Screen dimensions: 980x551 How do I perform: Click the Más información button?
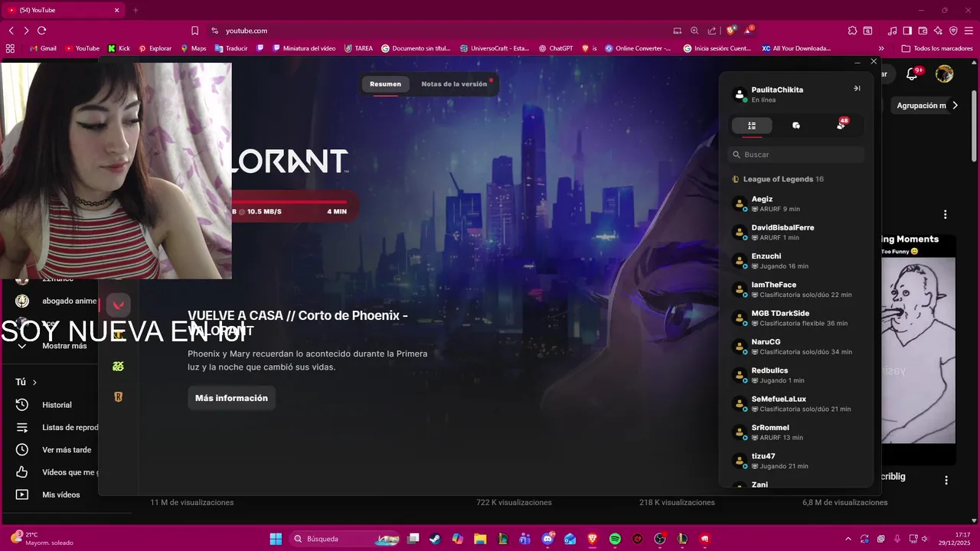tap(231, 398)
